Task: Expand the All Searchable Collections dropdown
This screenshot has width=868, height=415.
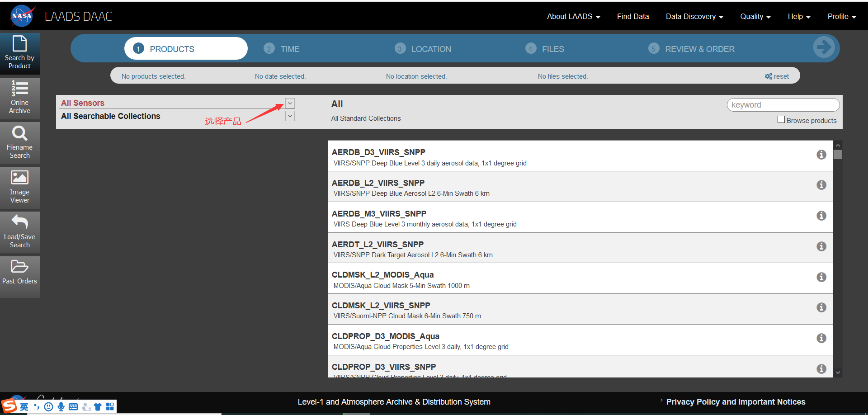Action: pos(290,116)
